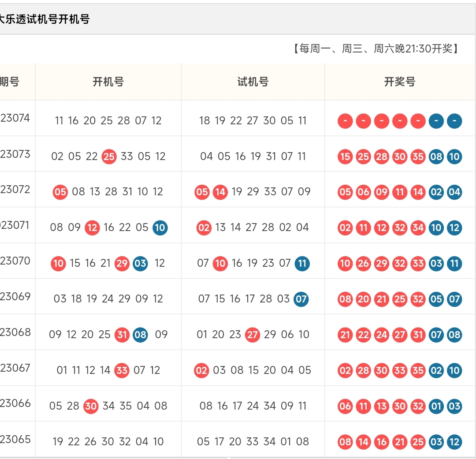This screenshot has width=476, height=459.
Task: Click the 23065 试机号 numbers 05 17 20 33 34
Action: tap(237, 441)
